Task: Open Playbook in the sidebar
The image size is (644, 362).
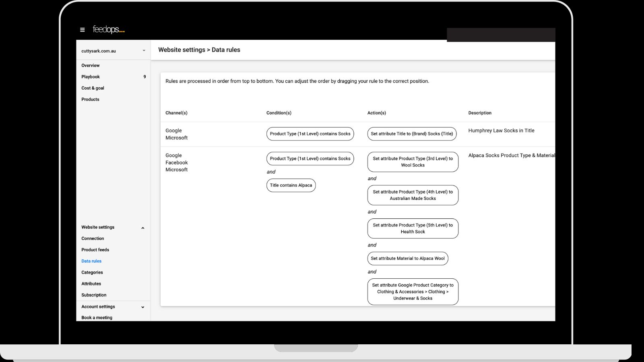Action: tap(91, 77)
